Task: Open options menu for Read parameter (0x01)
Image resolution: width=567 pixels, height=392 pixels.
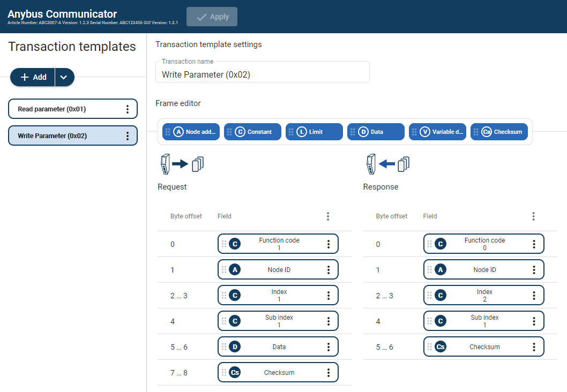Action: pyautogui.click(x=128, y=109)
